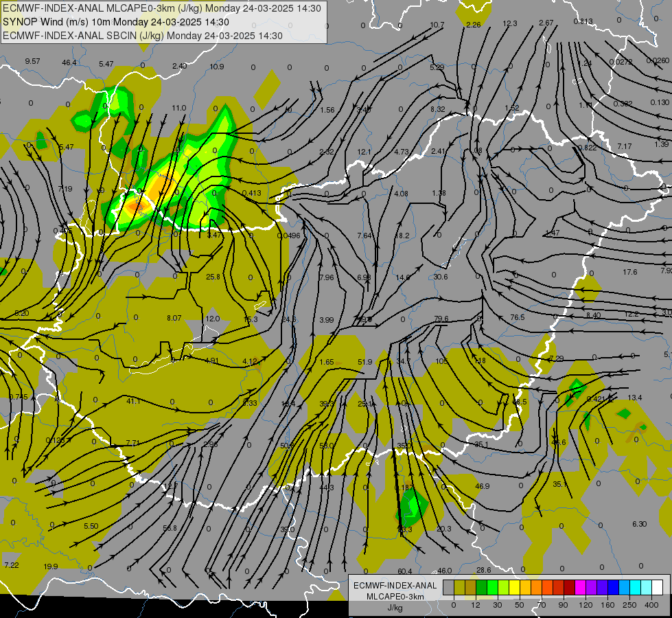The height and width of the screenshot is (618, 672).
Task: Click the map value 60.4
Action: tap(405, 571)
